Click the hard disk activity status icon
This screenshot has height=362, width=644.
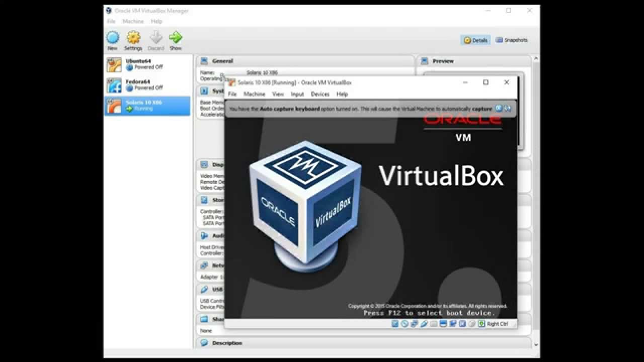click(x=395, y=323)
